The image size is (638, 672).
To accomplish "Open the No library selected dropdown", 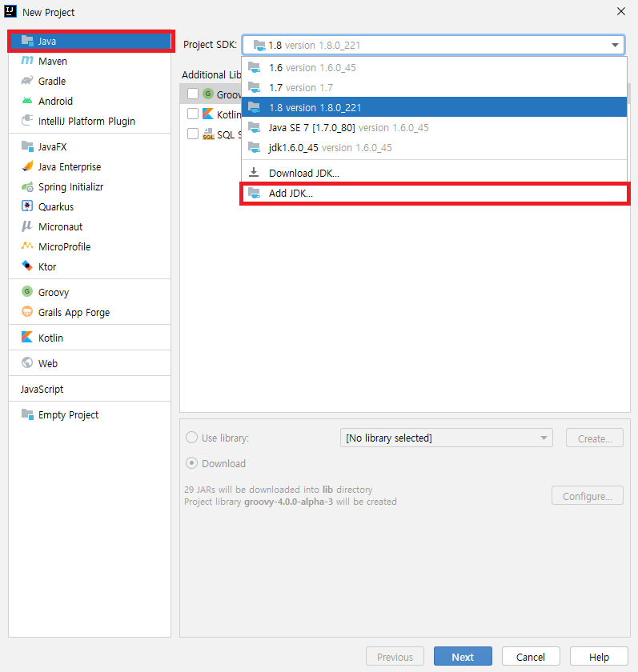I will [x=447, y=438].
